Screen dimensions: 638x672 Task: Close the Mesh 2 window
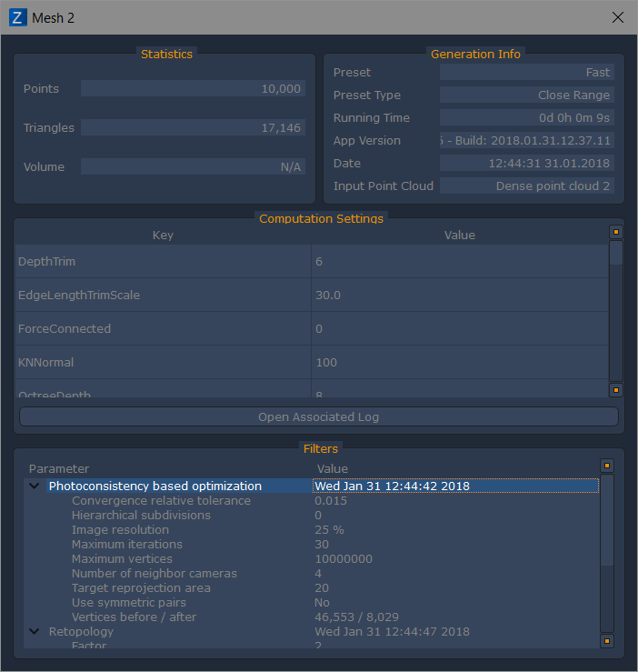(x=618, y=17)
